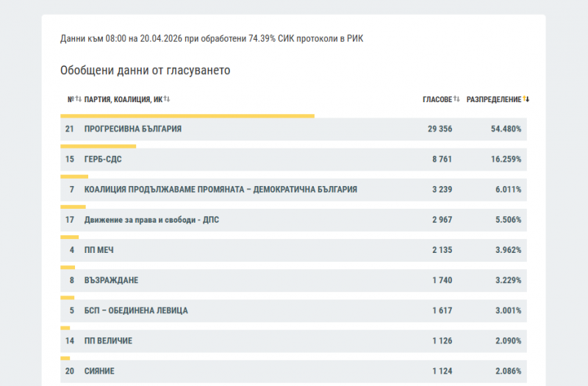Select the ГЕРБ-СДС party name
This screenshot has height=386, width=588.
tap(103, 159)
